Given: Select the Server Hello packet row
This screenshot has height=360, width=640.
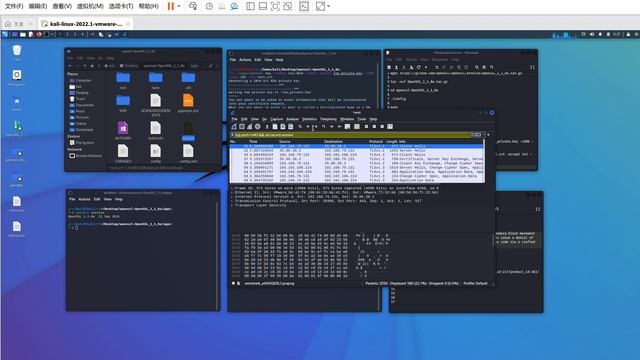Looking at the screenshot, I should coord(357,150).
